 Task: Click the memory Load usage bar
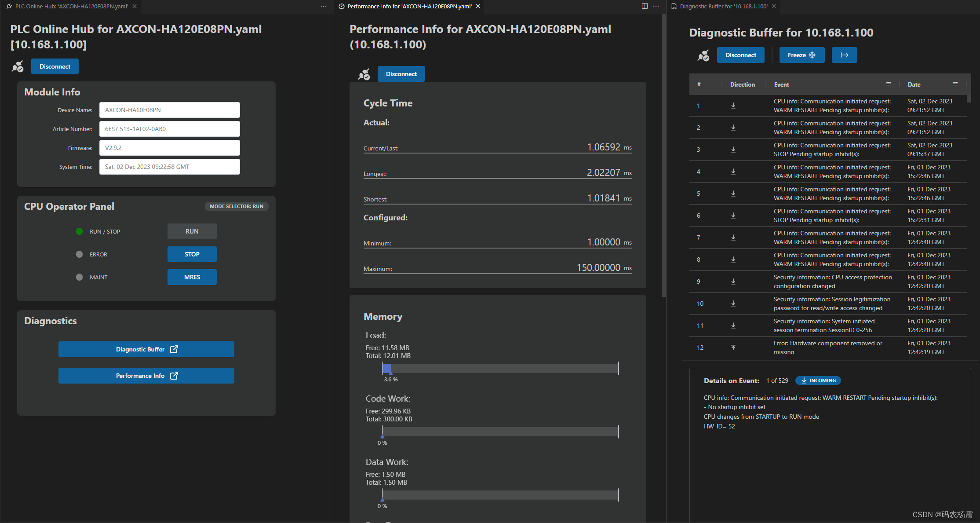(500, 368)
